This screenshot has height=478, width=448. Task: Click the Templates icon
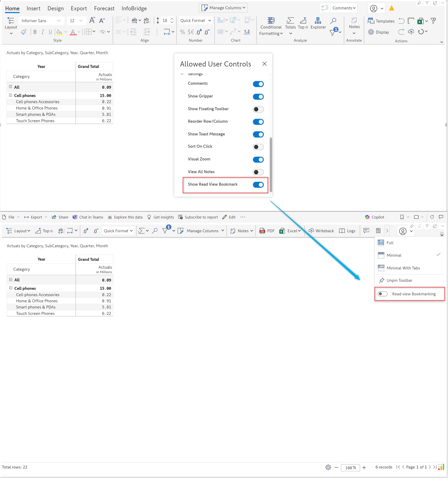pyautogui.click(x=371, y=21)
